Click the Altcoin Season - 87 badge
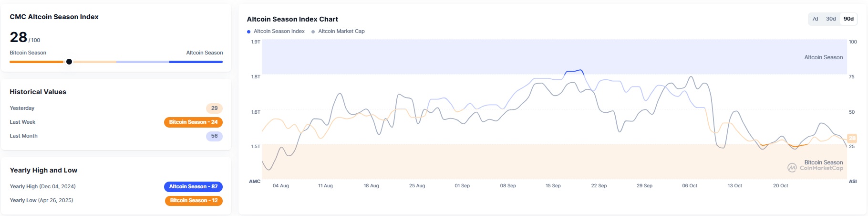This screenshot has height=216, width=868. click(x=193, y=187)
